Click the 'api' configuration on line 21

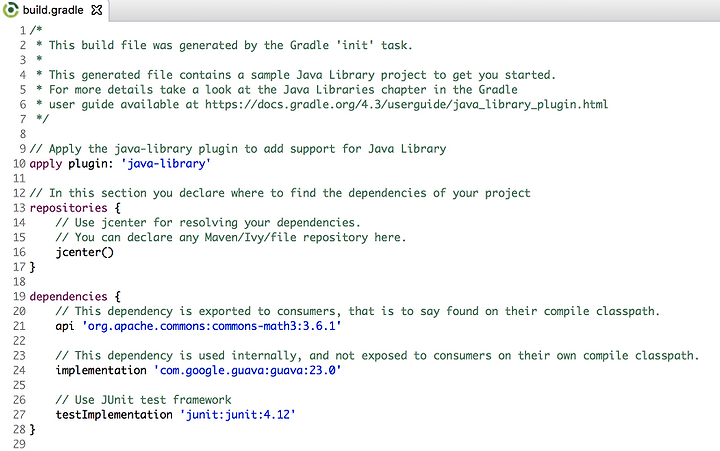[x=65, y=326]
